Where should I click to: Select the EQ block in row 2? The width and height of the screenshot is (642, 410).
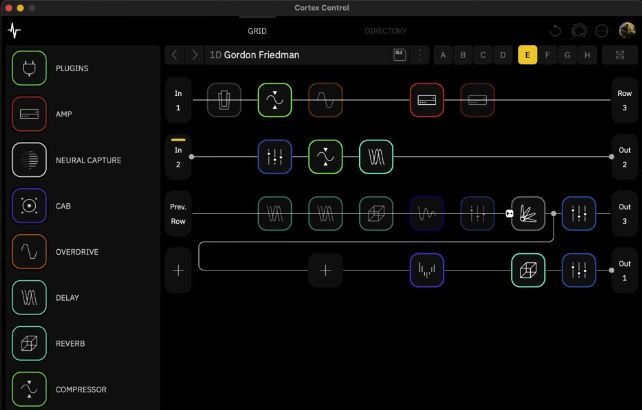275,157
